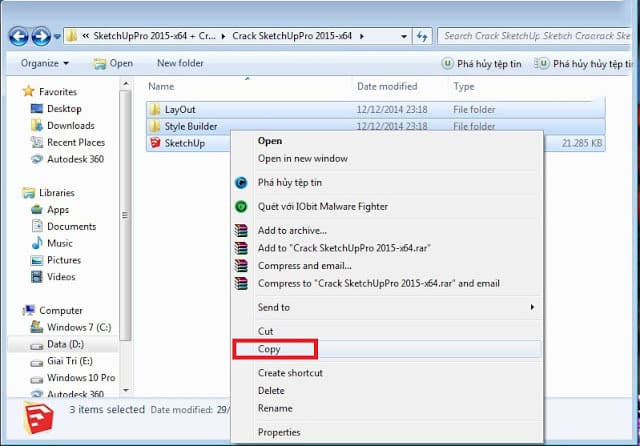The image size is (640, 446).
Task: Click the WinRAR icon beside Add to archive
Action: pos(241,231)
